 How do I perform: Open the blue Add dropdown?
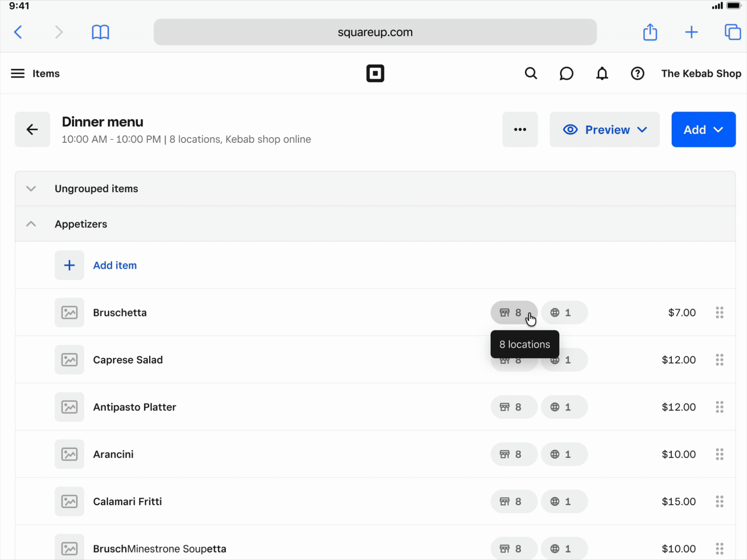[x=703, y=130]
